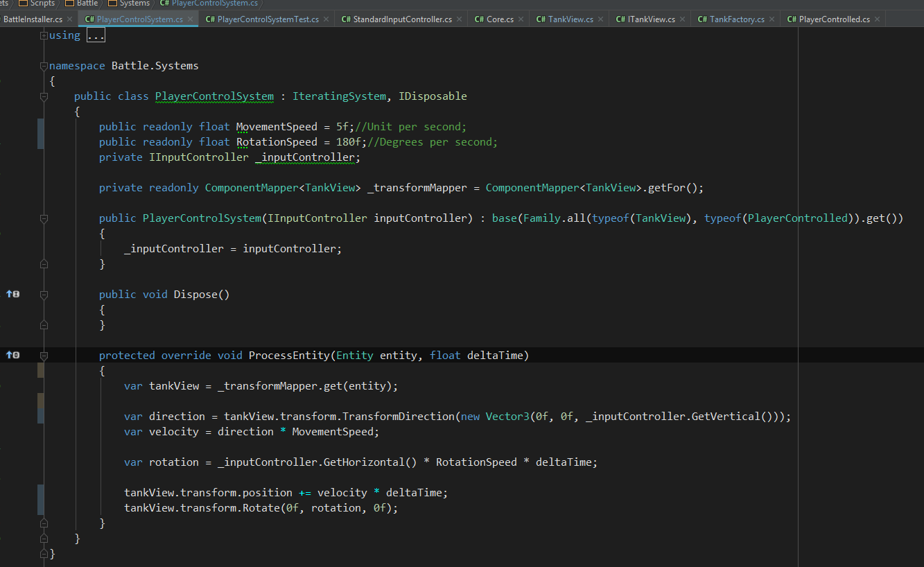Open the Battle folder breadcrumb
Viewport: 924px width, 567px height.
coord(82,3)
